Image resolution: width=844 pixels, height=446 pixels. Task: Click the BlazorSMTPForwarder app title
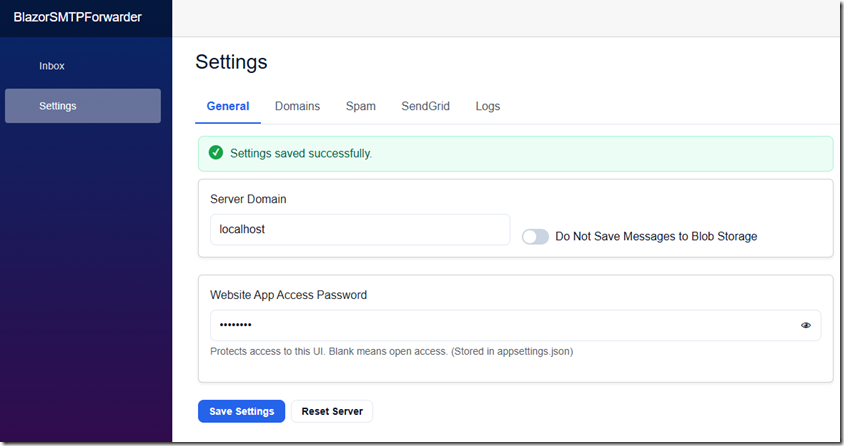[x=78, y=17]
